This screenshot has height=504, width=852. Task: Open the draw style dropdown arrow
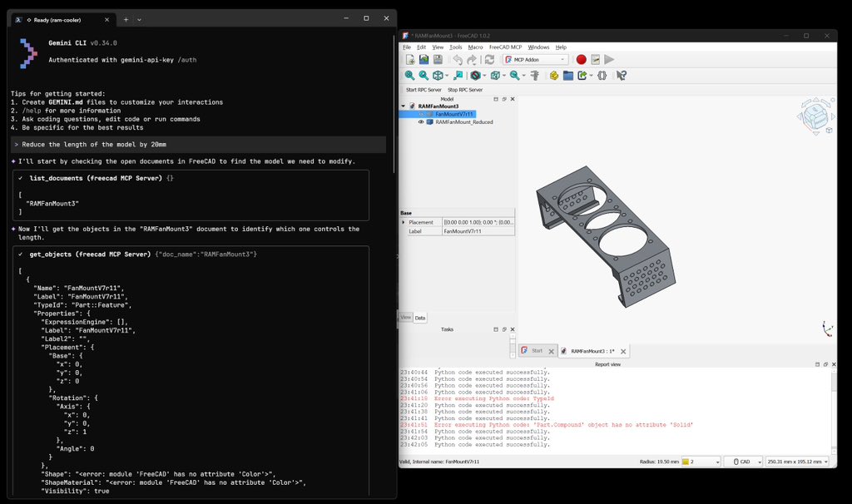coord(484,76)
